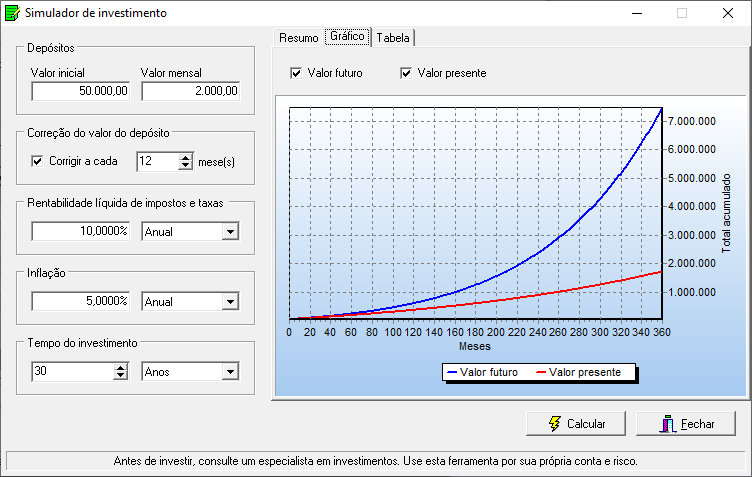
Task: Close the window with the X button
Action: point(728,13)
